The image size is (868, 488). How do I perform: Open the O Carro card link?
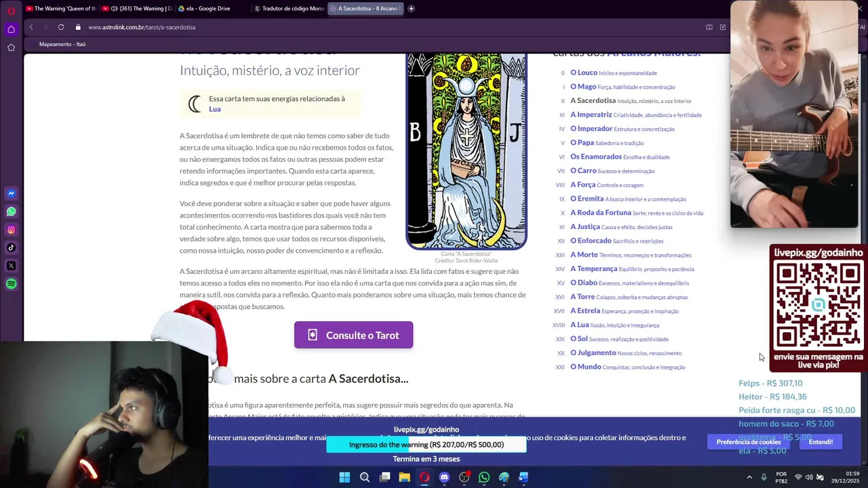point(583,171)
